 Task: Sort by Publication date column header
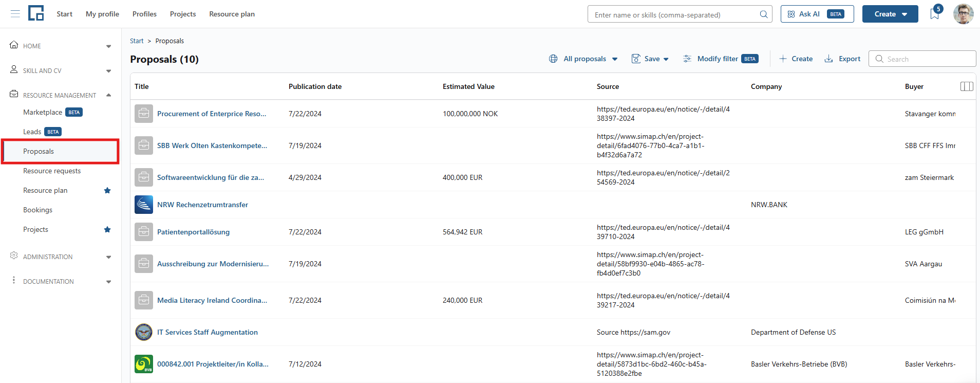click(315, 86)
